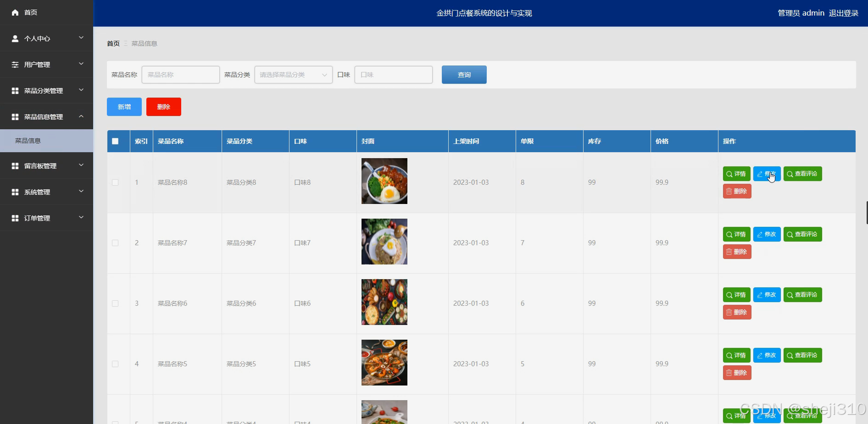This screenshot has height=424, width=868.
Task: Click the grid icon for 系统管理
Action: [15, 192]
